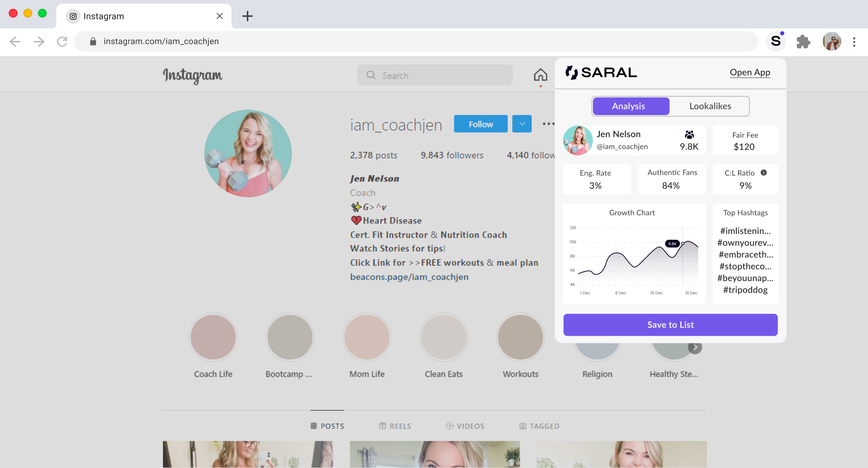
Task: Click the Save to List button
Action: pyautogui.click(x=670, y=325)
